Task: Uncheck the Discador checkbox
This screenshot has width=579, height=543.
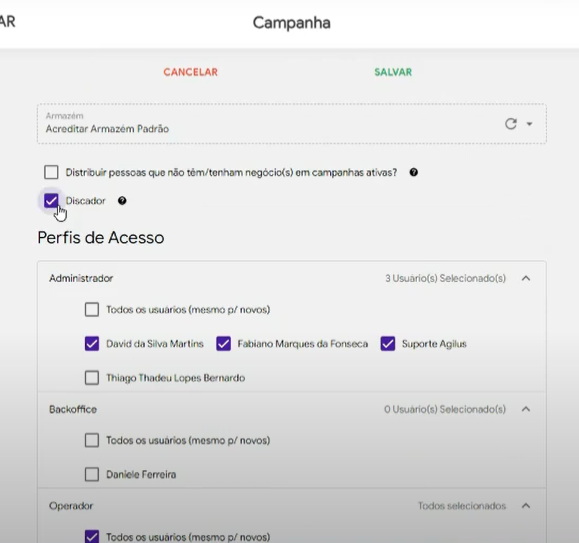Action: tap(51, 201)
